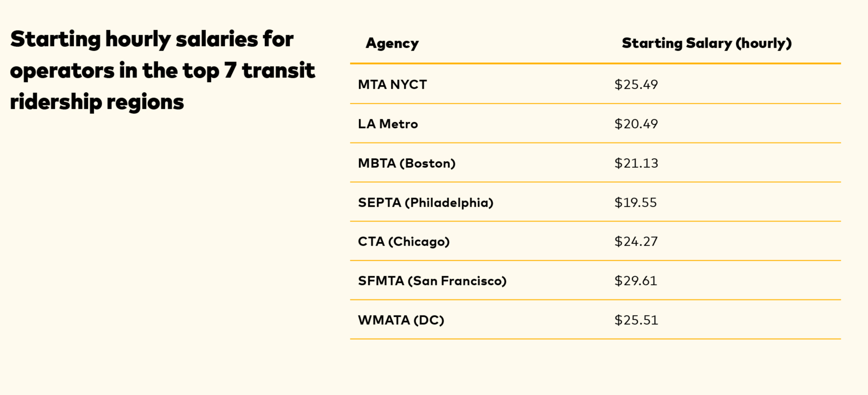Click the divider line below the WMATA row
The image size is (868, 395).
(595, 339)
